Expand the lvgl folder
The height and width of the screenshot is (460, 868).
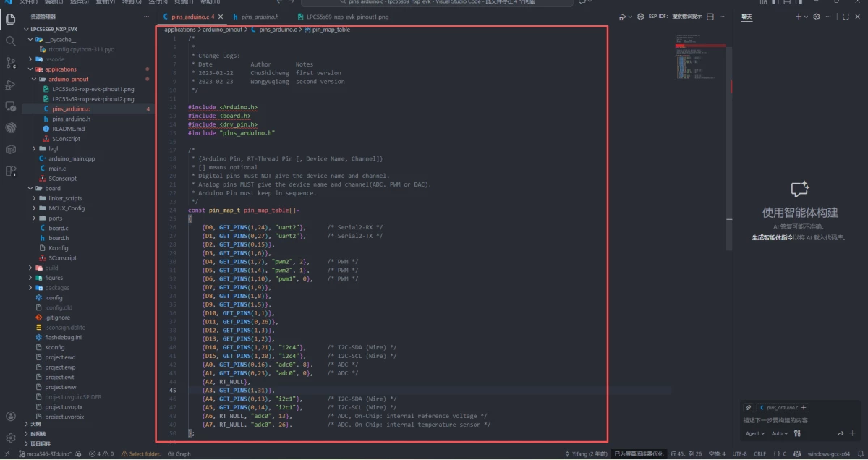(53, 148)
